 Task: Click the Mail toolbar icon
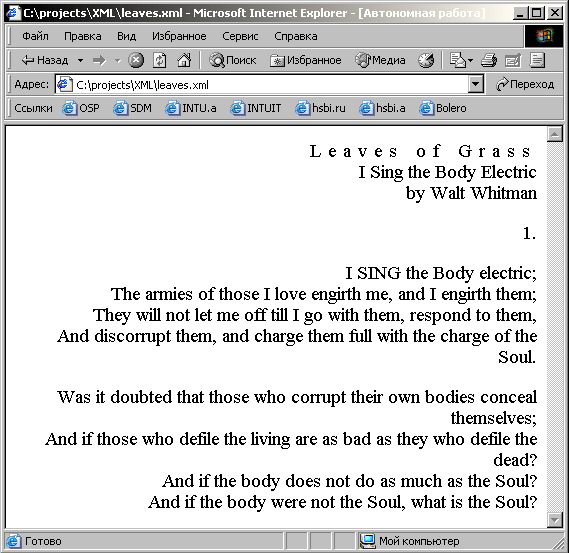pyautogui.click(x=457, y=60)
